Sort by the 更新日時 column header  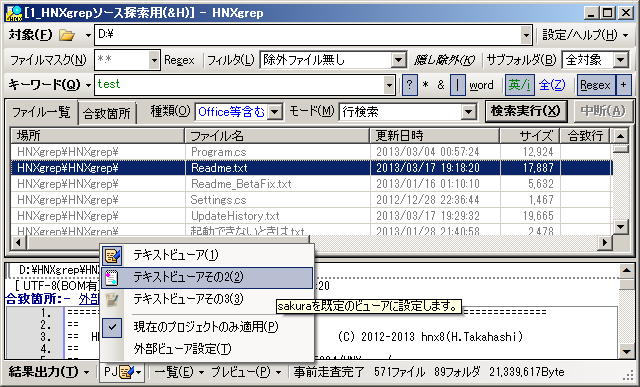[x=435, y=136]
